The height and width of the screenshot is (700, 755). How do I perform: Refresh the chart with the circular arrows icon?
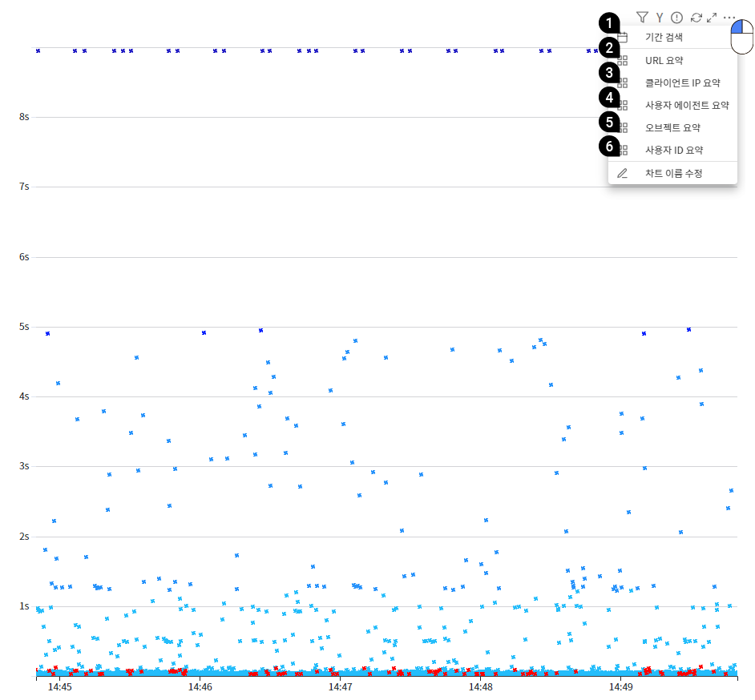(x=696, y=17)
